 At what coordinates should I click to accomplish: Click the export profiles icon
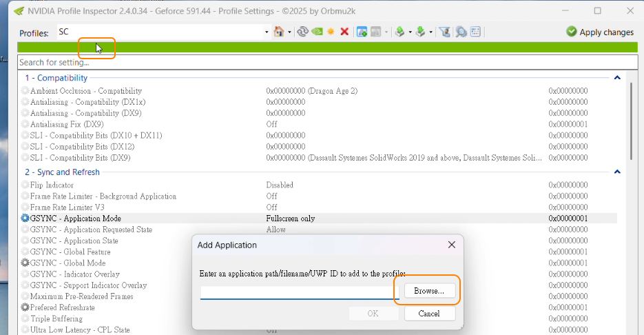(x=399, y=32)
